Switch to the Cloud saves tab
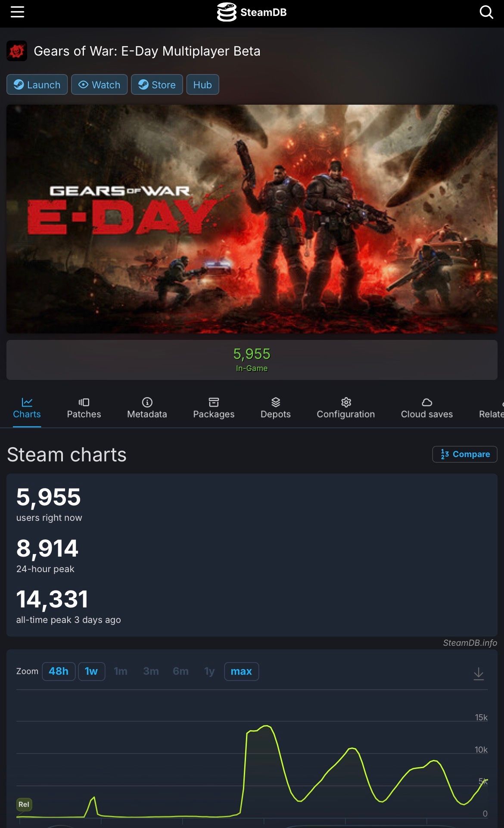Screen dimensions: 504x828 [427, 408]
